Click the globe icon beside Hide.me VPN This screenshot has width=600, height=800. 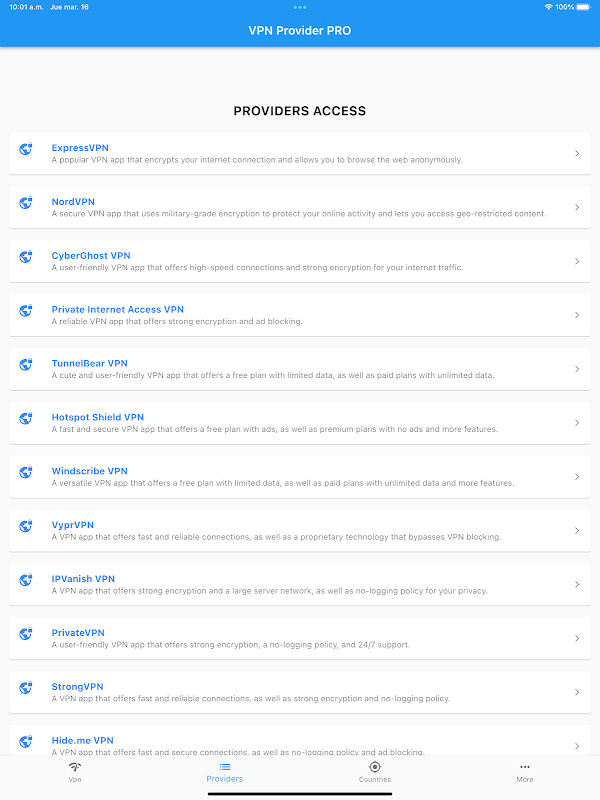[26, 741]
